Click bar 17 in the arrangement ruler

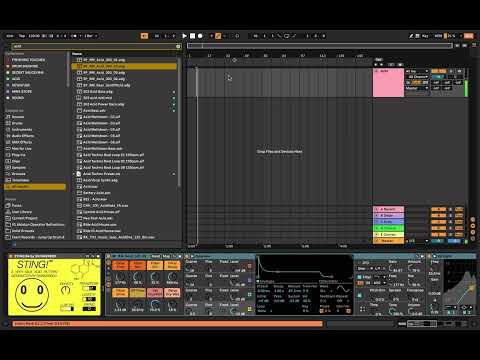(210, 56)
